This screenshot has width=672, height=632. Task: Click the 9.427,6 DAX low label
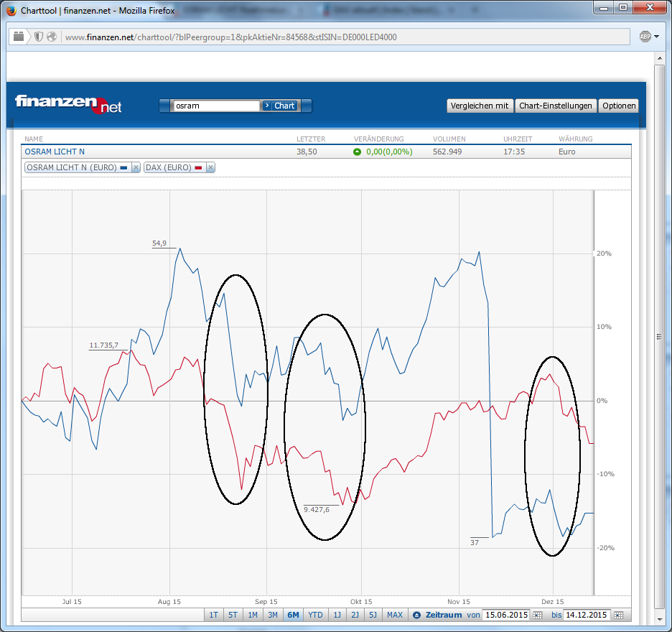tap(317, 509)
